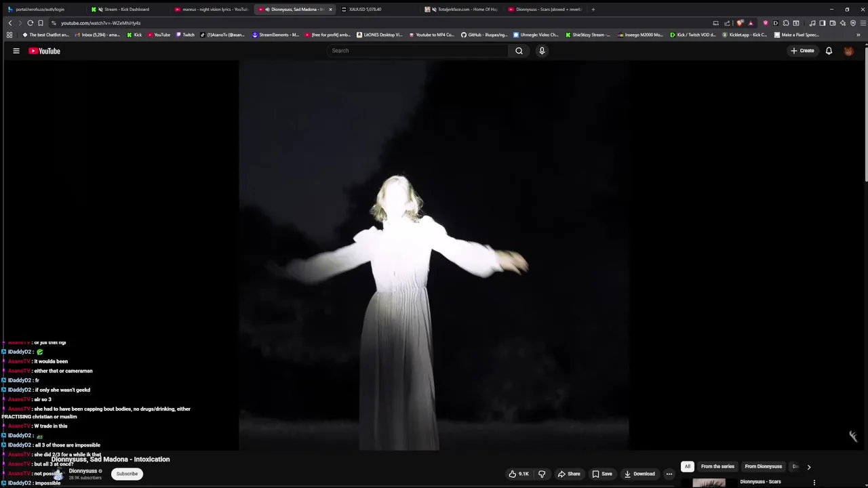Viewport: 868px width, 488px height.
Task: Toggle the browser sidebar panel icon
Action: click(823, 23)
